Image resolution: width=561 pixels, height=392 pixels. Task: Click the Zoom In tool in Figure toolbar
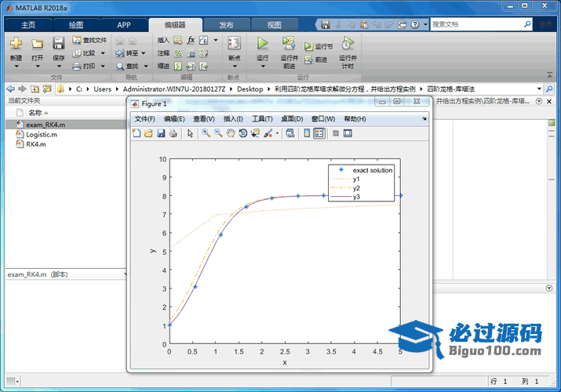tap(206, 133)
